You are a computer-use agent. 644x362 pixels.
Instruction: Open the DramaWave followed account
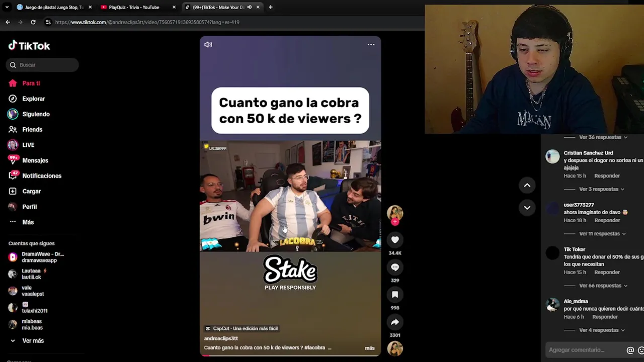[x=42, y=257]
